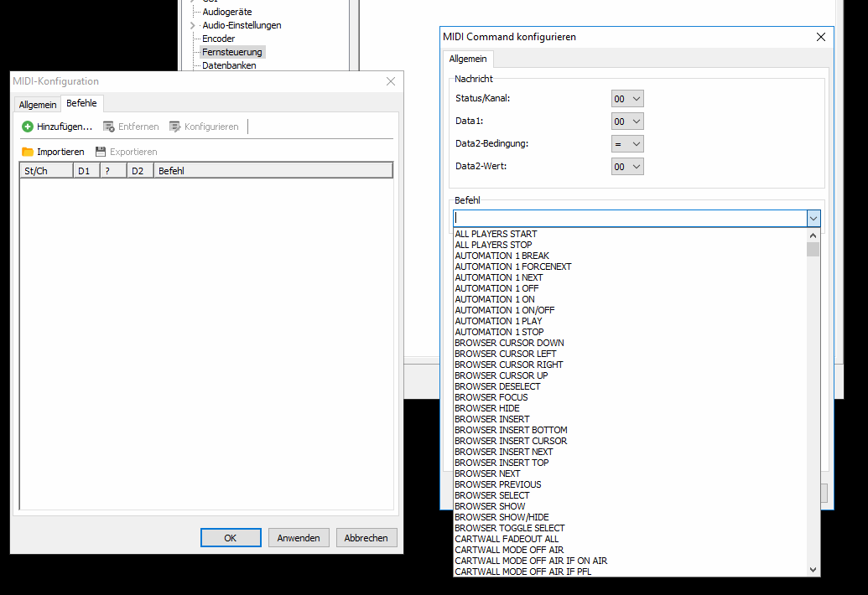This screenshot has width=868, height=595.
Task: Click the Entfernen toolbar icon
Action: [109, 127]
